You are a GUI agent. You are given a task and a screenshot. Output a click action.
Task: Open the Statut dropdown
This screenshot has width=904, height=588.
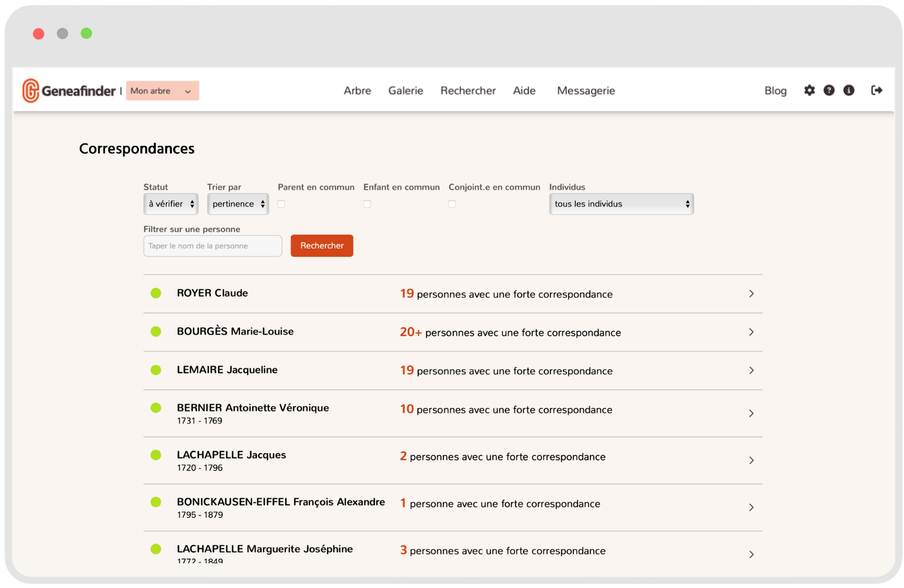171,204
